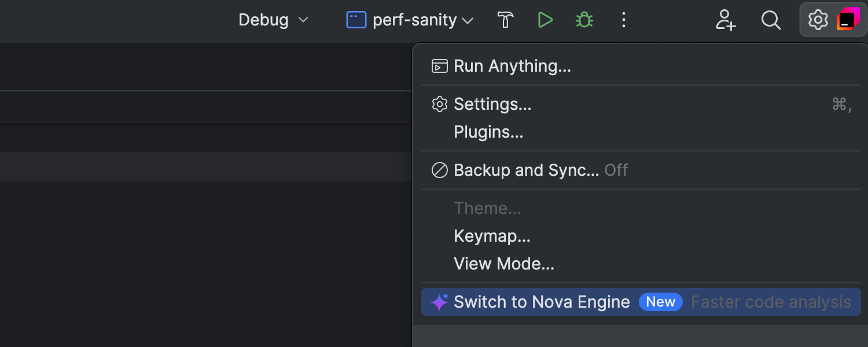This screenshot has height=347, width=868.
Task: Open the vertical three-dot more actions menu
Action: coord(623,20)
